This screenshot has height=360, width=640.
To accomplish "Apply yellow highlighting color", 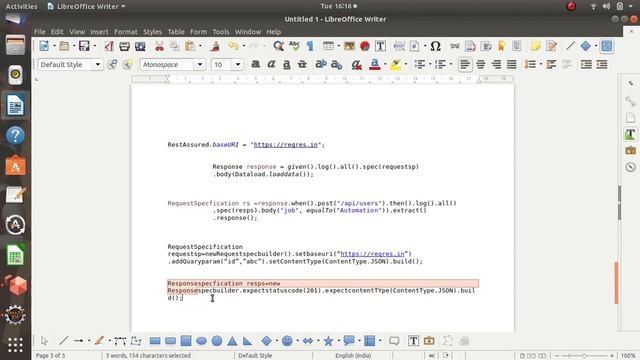I will [x=396, y=64].
